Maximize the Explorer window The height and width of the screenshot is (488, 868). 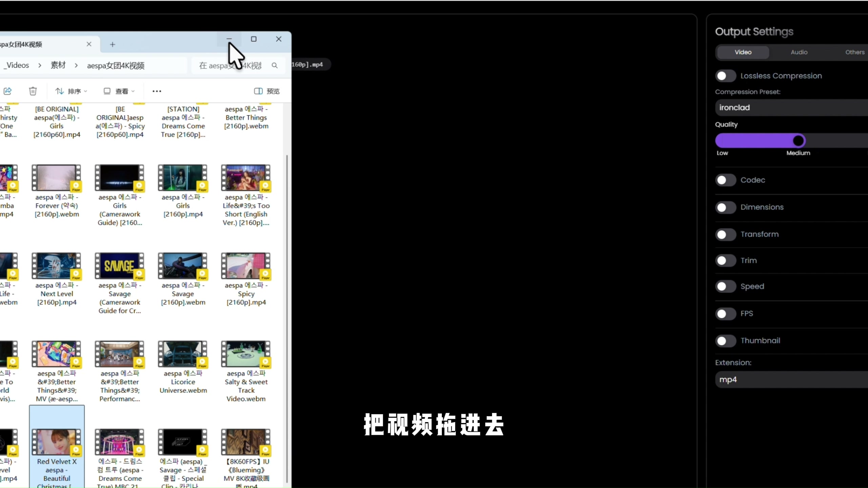point(254,39)
